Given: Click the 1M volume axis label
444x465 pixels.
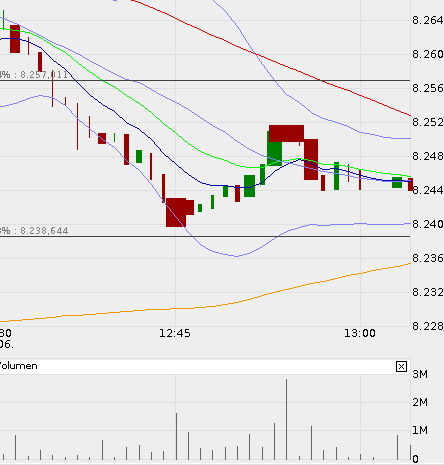Looking at the screenshot, I should [x=420, y=430].
